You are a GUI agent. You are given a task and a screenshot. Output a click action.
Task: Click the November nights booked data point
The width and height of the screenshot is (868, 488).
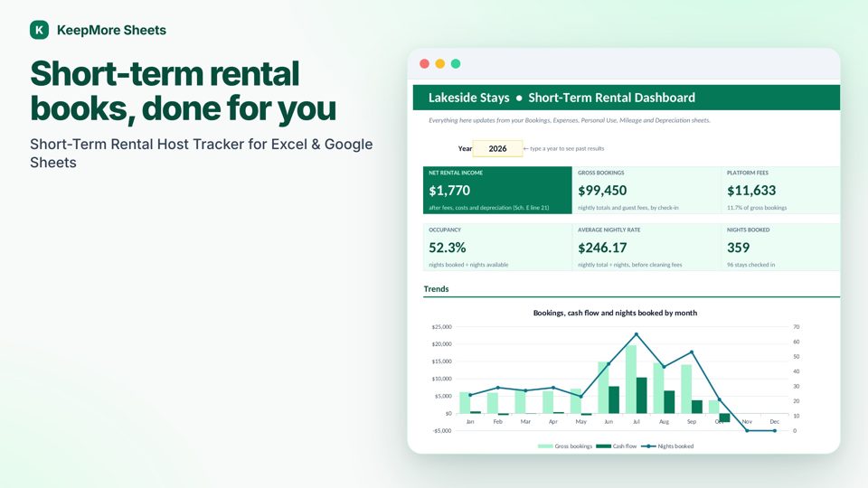coord(747,430)
